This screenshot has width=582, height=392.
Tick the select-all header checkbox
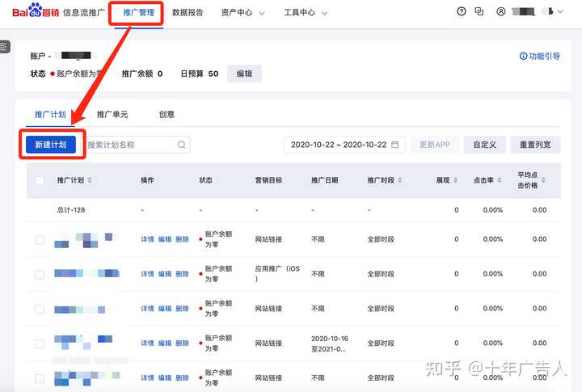tap(40, 181)
